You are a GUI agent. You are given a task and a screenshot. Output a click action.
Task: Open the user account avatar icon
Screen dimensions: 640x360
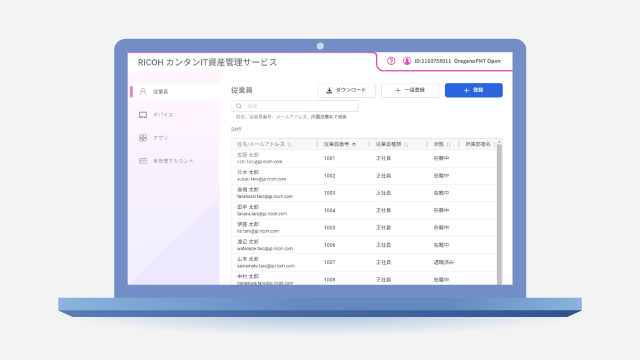(407, 61)
